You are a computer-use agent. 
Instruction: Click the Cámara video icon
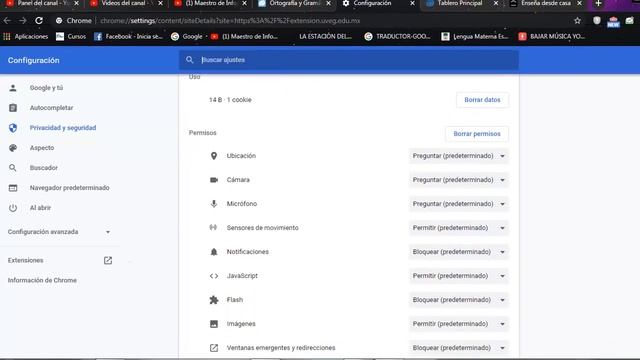213,180
